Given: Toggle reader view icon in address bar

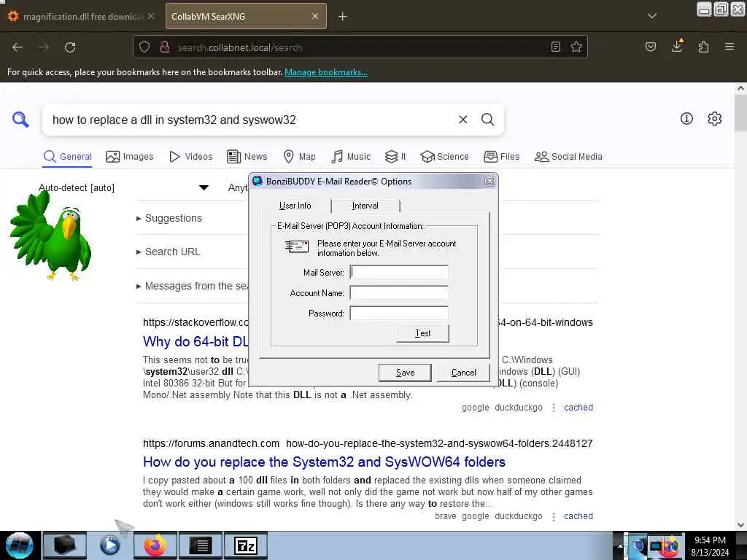Looking at the screenshot, I should pos(555,47).
